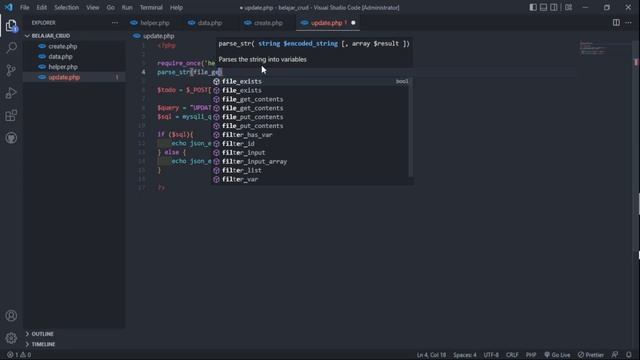Choose first file_get_contents suggestion

click(311, 99)
